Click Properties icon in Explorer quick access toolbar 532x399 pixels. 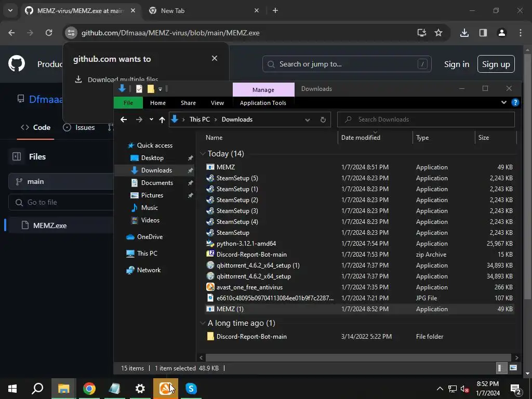click(x=139, y=89)
